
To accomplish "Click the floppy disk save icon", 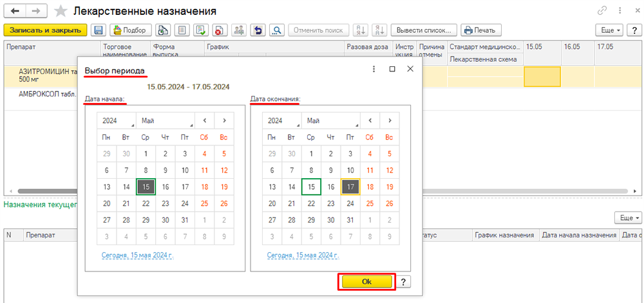I will pyautogui.click(x=99, y=30).
